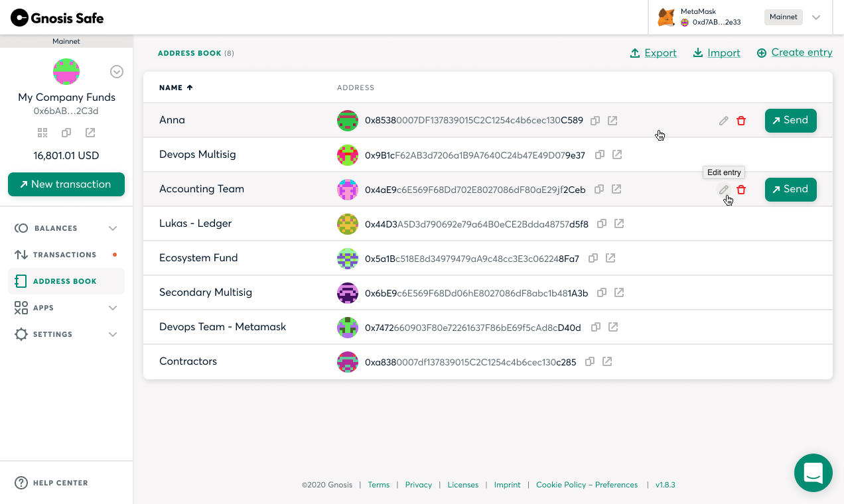This screenshot has width=844, height=504.
Task: Copy Ecosystem Fund address
Action: click(593, 258)
